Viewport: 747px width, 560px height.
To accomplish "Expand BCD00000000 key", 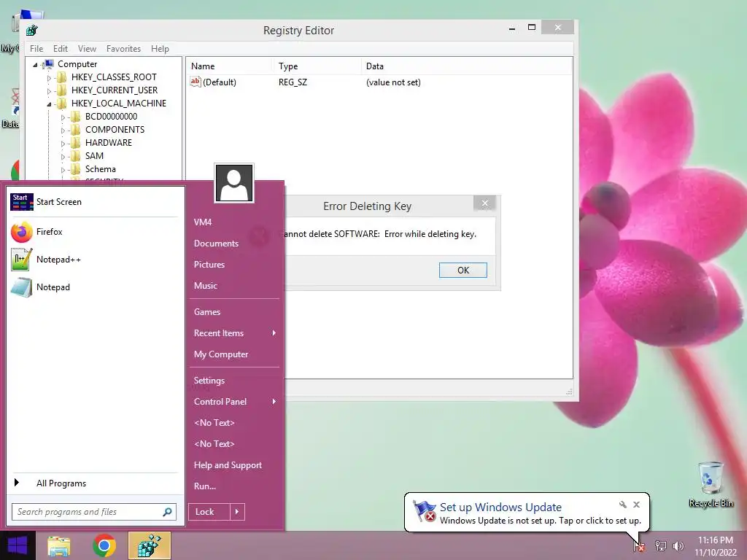I will pyautogui.click(x=63, y=117).
